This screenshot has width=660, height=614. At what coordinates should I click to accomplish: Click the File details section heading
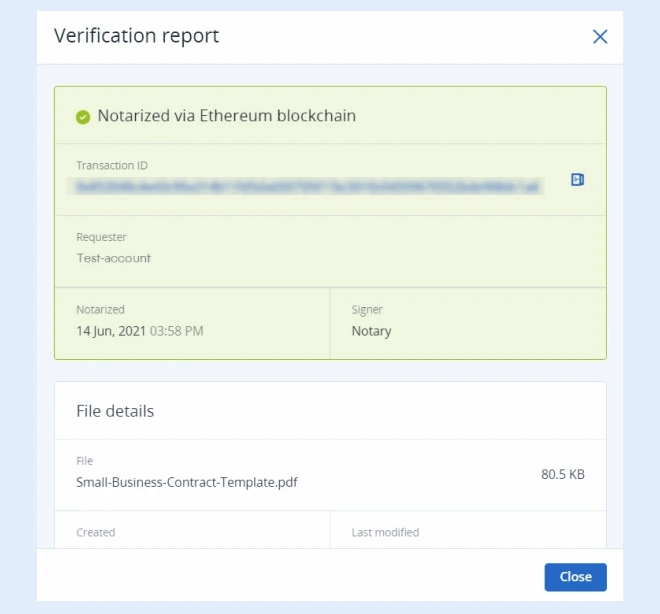pos(115,411)
